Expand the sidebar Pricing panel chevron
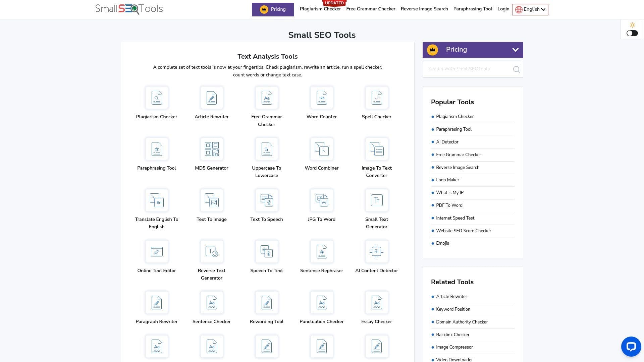 point(515,50)
